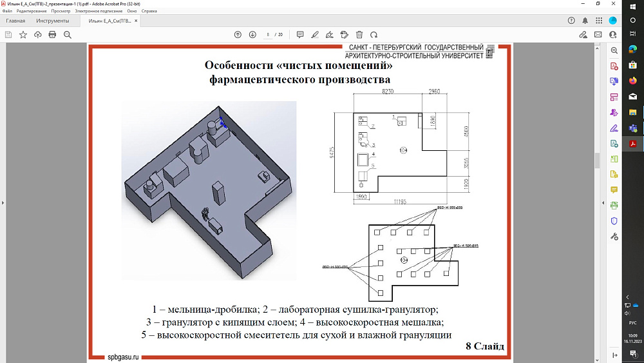Open Firefox from taskbar
The height and width of the screenshot is (363, 644).
click(633, 81)
